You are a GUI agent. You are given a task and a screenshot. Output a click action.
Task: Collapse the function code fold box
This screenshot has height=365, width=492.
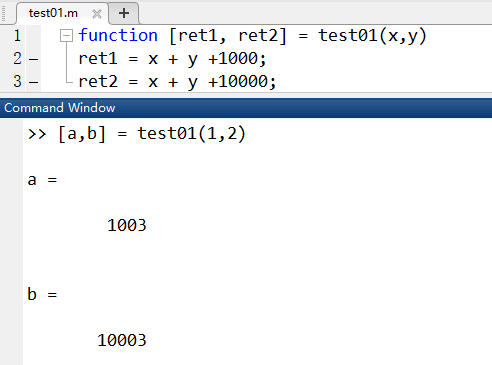(x=66, y=35)
